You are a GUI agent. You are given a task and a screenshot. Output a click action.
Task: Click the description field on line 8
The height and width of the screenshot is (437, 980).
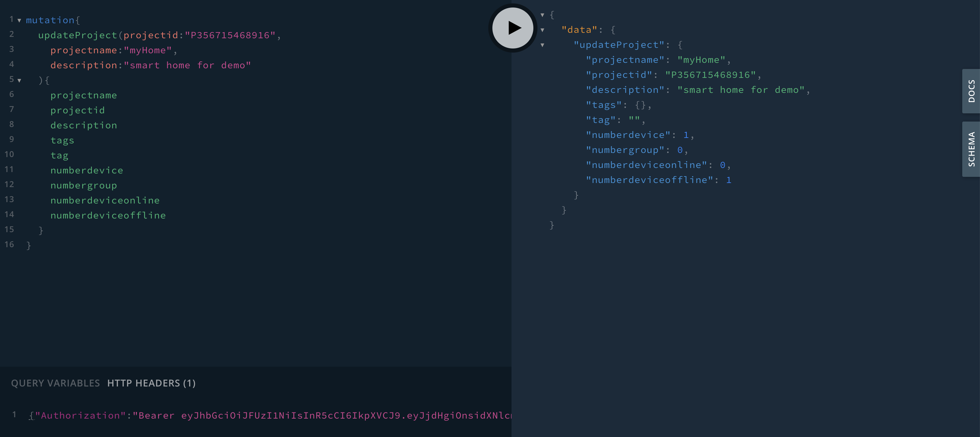coord(84,125)
